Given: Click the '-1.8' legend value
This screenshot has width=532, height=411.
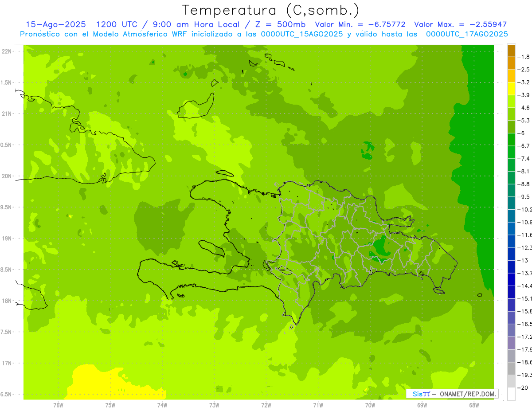Looking at the screenshot, I should (x=524, y=57).
